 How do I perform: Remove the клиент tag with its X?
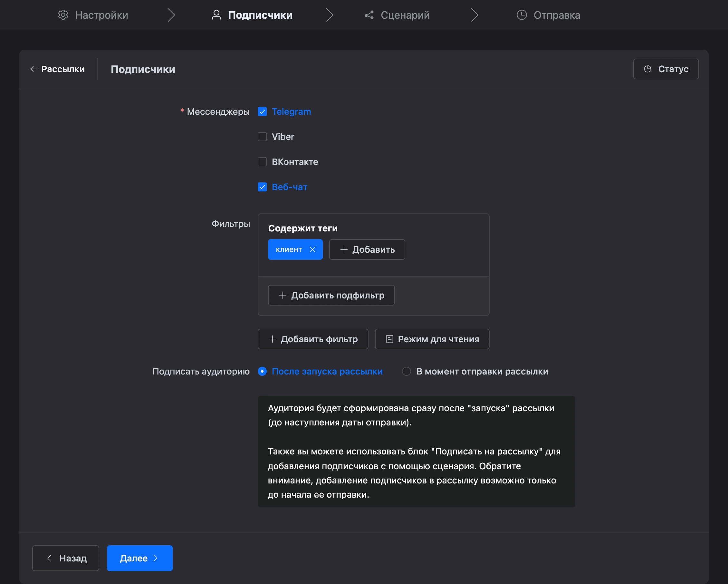(312, 249)
